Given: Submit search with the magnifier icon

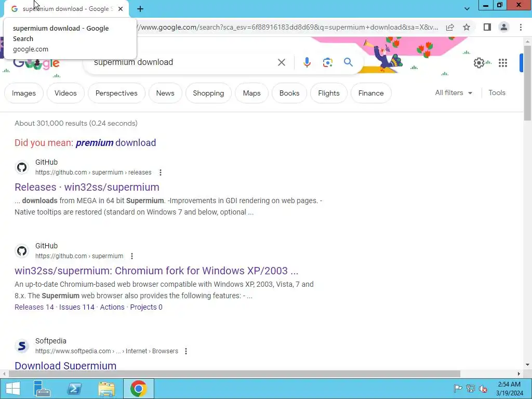Looking at the screenshot, I should pos(348,62).
